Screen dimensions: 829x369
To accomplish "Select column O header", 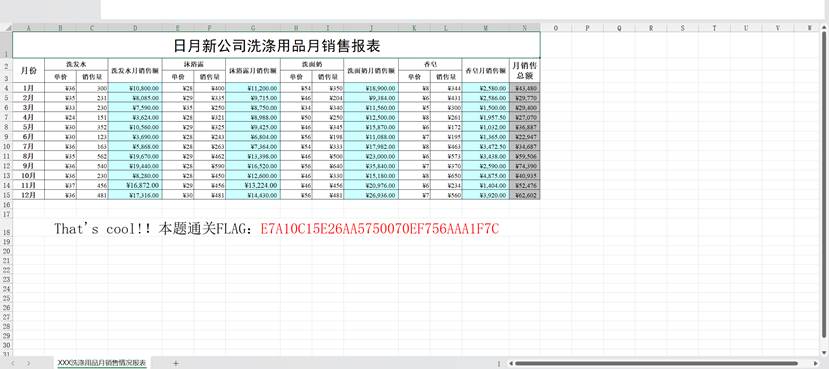I will pos(556,27).
